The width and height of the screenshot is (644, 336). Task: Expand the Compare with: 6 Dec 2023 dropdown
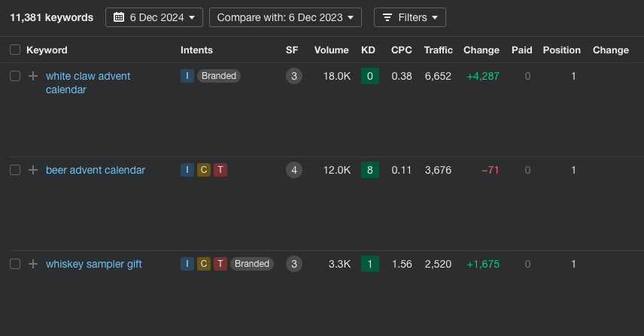(285, 17)
